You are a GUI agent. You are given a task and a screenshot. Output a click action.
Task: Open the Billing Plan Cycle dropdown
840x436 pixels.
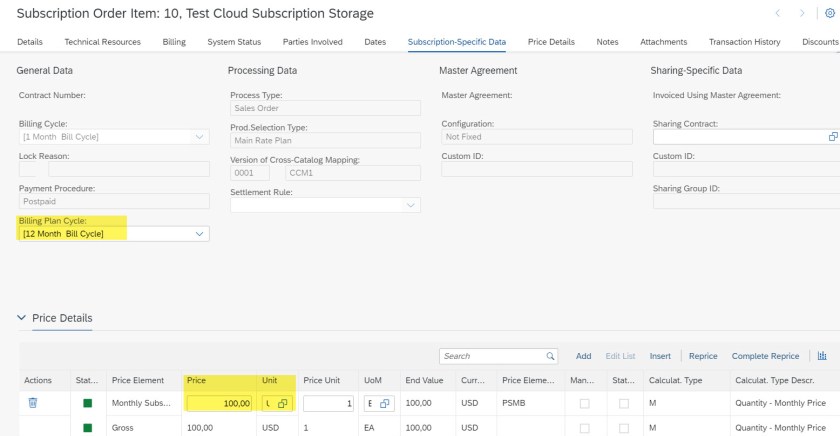(x=199, y=233)
